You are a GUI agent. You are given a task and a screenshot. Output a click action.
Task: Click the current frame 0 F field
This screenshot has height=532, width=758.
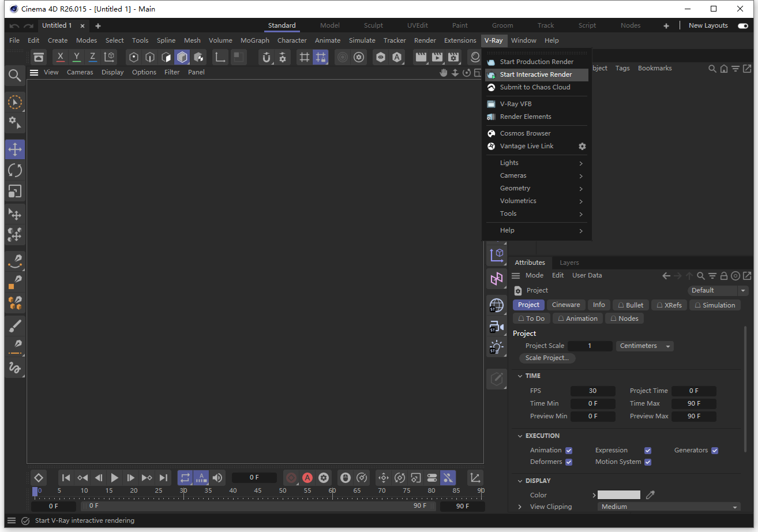point(254,478)
